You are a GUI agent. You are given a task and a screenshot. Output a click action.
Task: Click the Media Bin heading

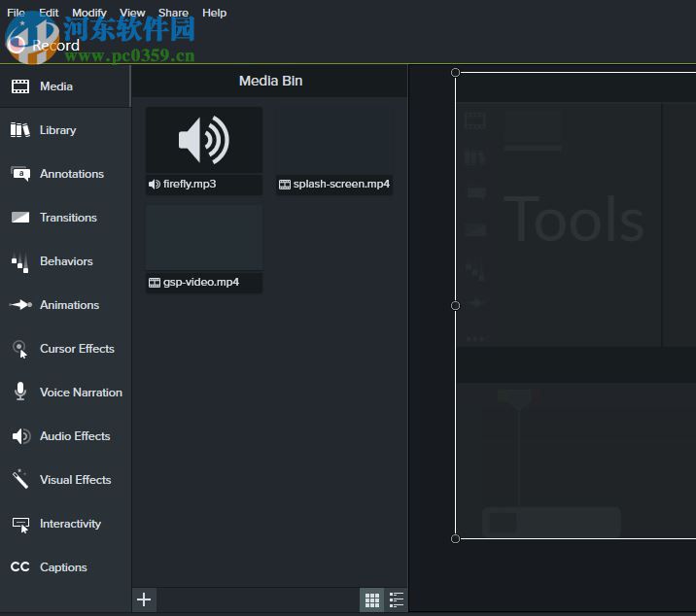pos(271,81)
